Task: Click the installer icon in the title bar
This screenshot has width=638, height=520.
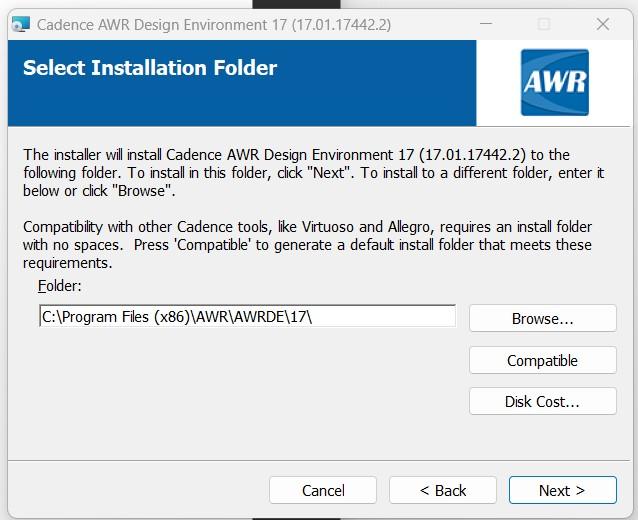Action: pyautogui.click(x=20, y=24)
